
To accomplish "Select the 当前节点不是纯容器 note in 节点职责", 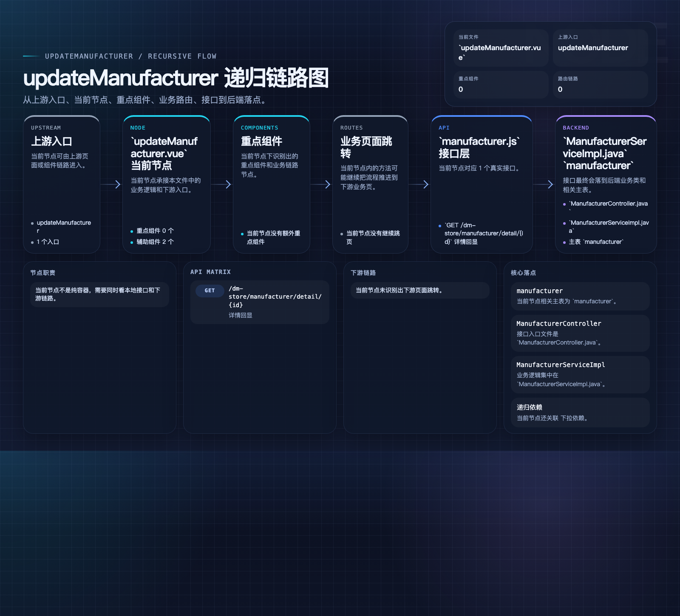I will point(100,294).
